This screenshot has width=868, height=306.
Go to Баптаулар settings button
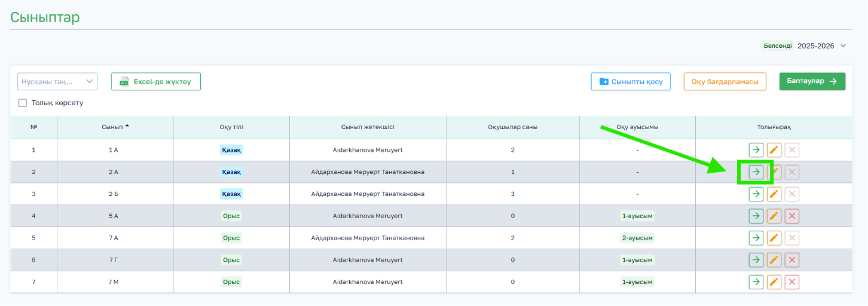[x=812, y=82]
